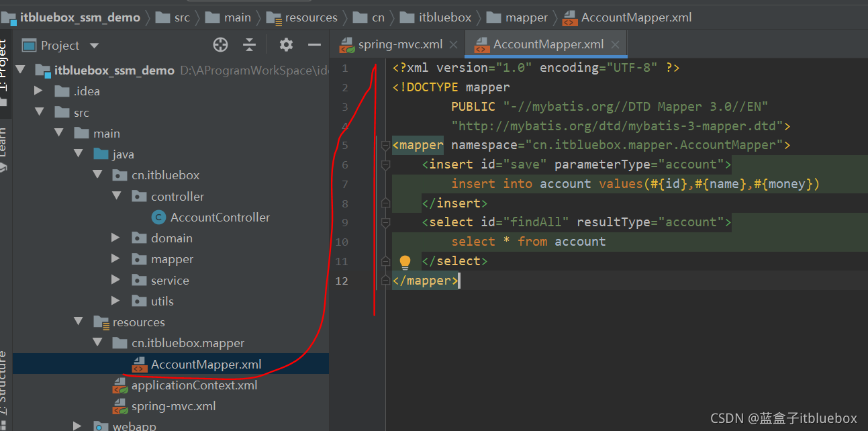Collapse the src folder

(38, 112)
